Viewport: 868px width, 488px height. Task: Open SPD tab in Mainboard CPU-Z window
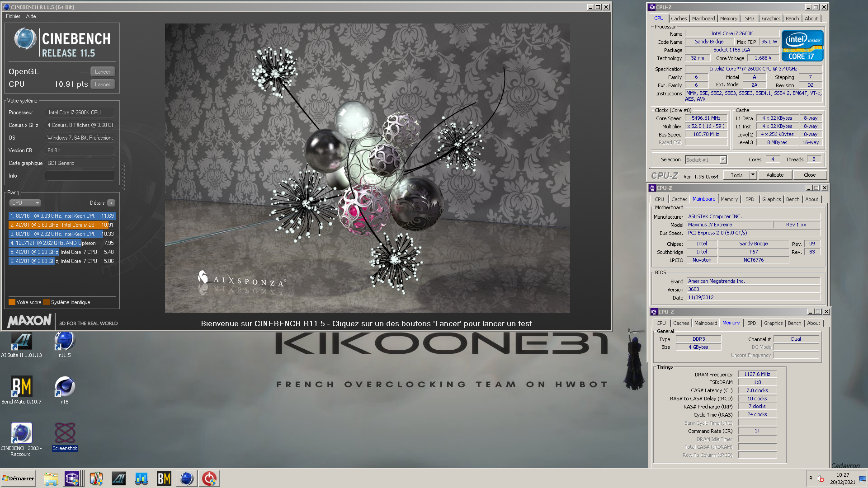[x=750, y=199]
